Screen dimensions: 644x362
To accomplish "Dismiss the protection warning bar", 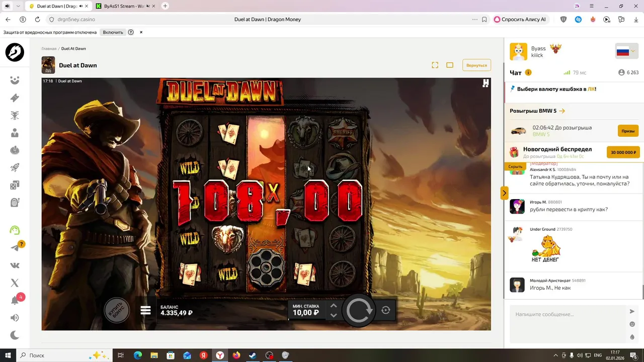I will (141, 32).
